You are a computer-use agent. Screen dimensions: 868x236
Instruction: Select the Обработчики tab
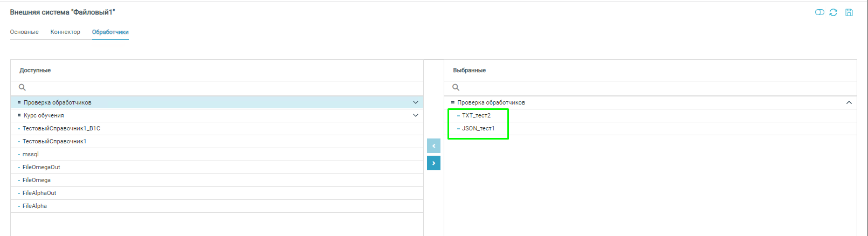110,32
